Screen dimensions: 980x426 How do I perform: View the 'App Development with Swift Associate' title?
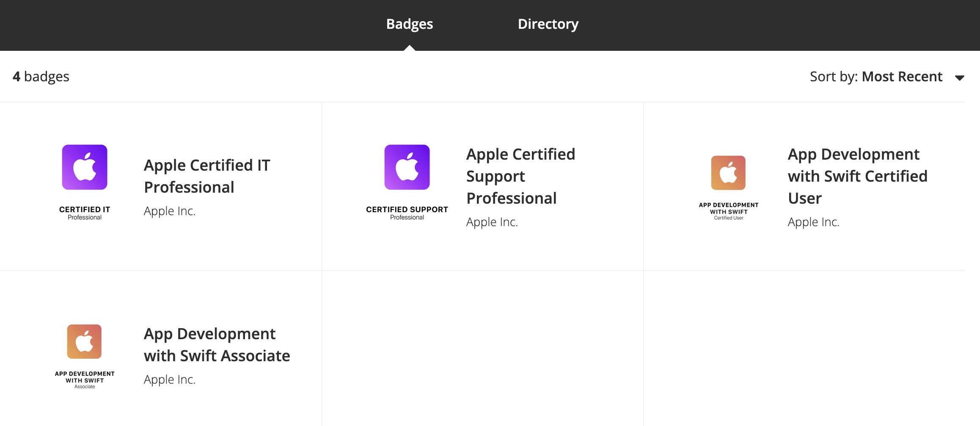tap(217, 345)
